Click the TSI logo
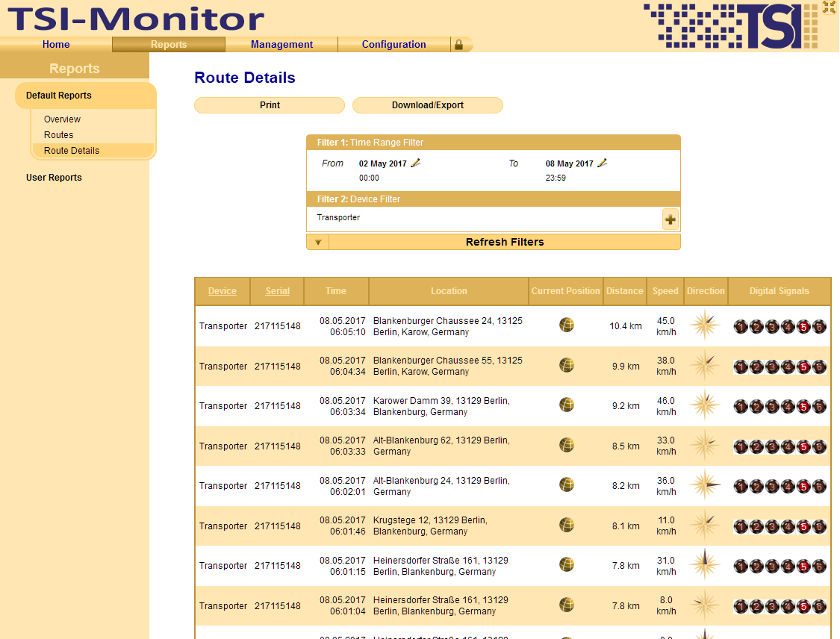 click(731, 25)
